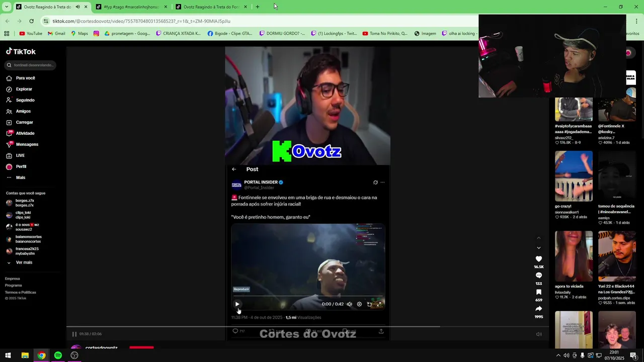Go to previous video with the up chevron
The width and height of the screenshot is (644, 362).
coord(539,238)
